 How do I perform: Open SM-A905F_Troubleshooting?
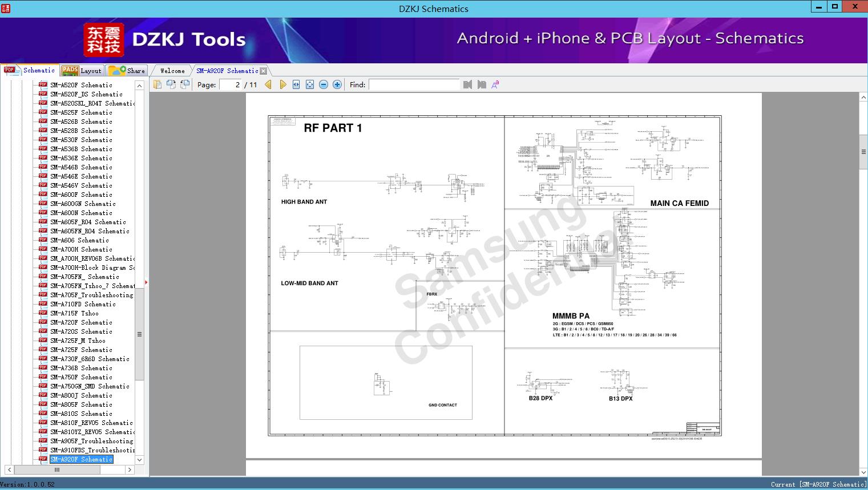(x=91, y=441)
